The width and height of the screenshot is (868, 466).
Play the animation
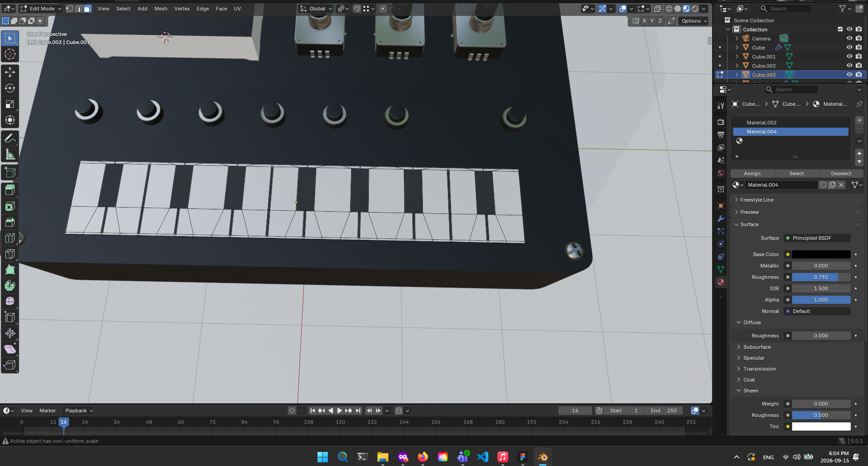[x=339, y=411]
